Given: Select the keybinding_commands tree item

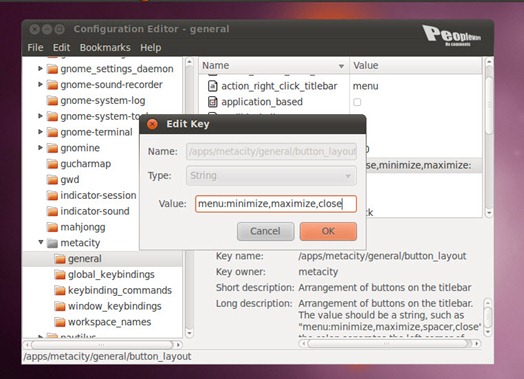Looking at the screenshot, I should coord(120,291).
